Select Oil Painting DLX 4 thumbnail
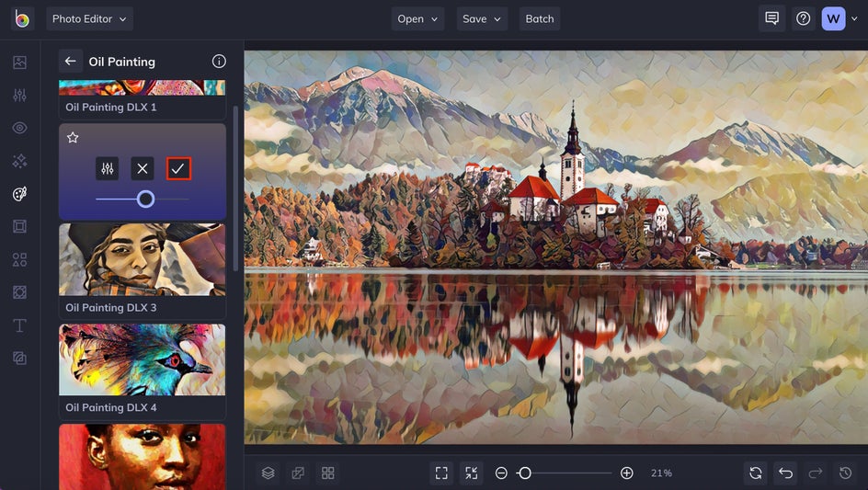The height and width of the screenshot is (490, 868). (x=143, y=359)
